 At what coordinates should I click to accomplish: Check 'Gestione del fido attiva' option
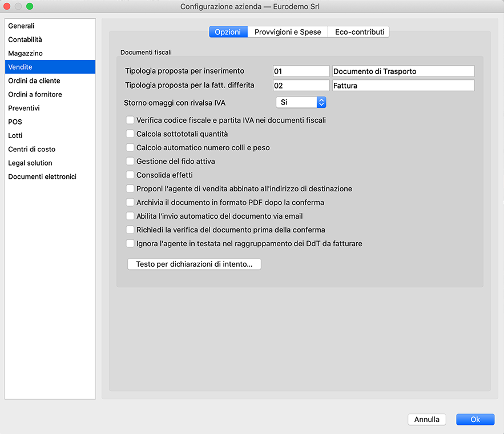130,162
